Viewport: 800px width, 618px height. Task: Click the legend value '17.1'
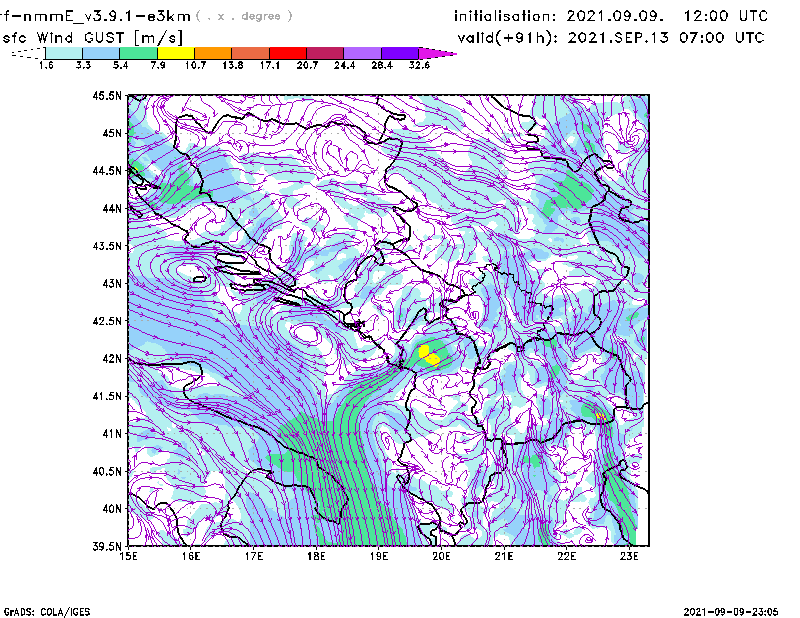click(270, 65)
